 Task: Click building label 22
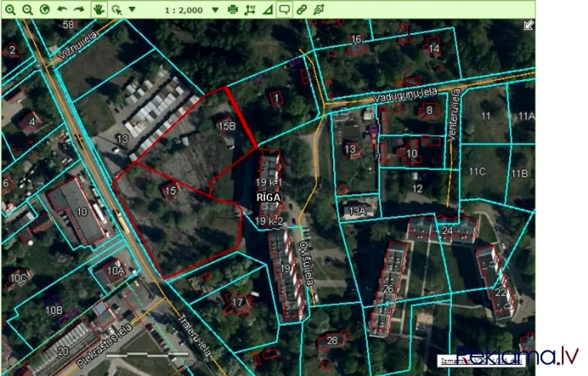pyautogui.click(x=500, y=292)
